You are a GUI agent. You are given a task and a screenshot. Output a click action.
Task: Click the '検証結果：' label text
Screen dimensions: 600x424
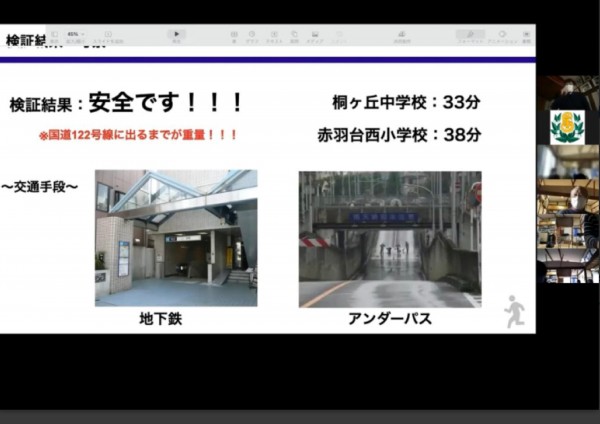click(x=47, y=104)
